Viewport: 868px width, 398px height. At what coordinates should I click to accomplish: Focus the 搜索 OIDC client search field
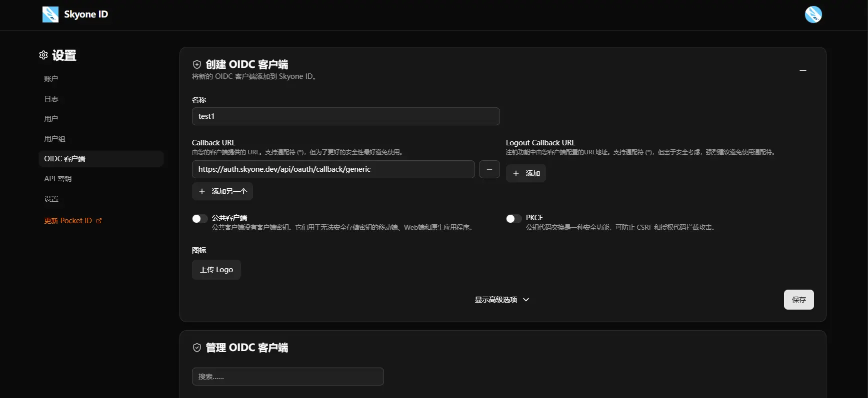[287, 377]
